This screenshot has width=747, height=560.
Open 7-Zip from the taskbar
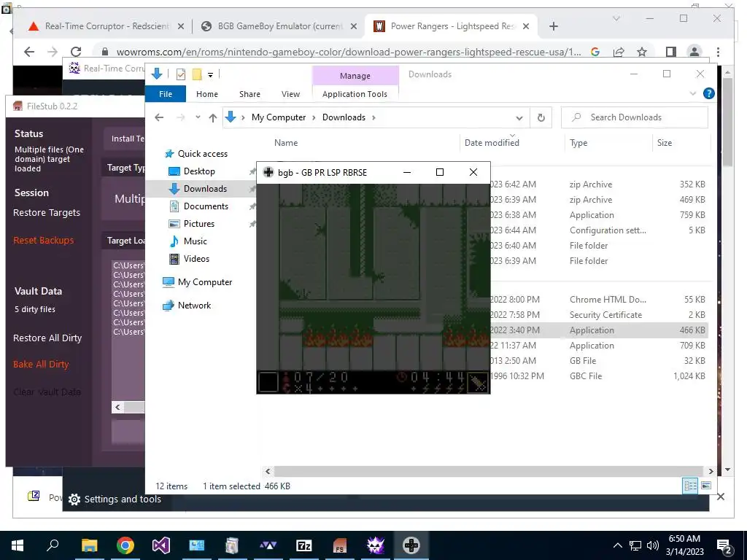pos(304,545)
